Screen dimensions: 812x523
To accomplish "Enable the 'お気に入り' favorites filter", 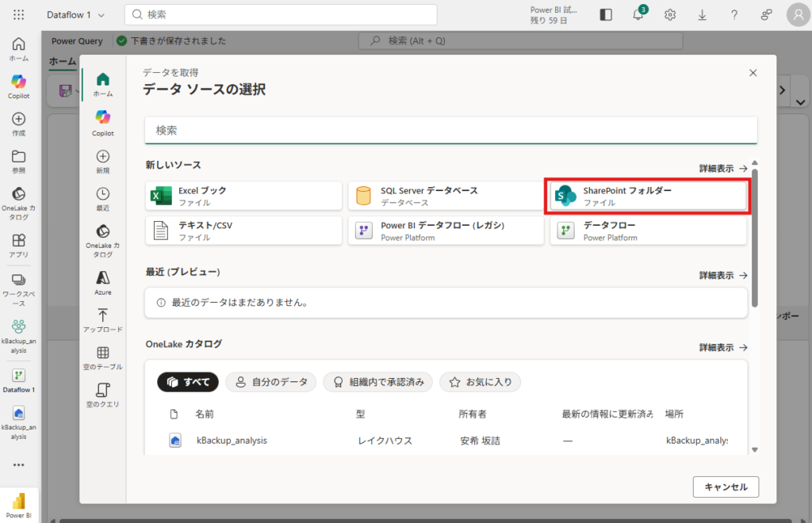I will (480, 382).
